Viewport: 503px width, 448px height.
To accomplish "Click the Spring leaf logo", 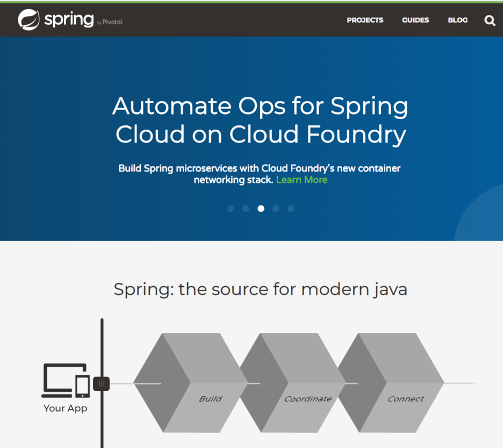I will tap(28, 19).
